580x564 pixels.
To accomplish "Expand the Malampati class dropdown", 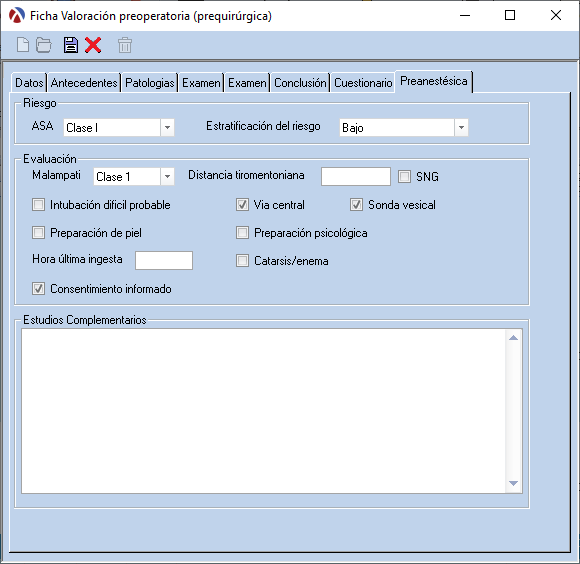I will coord(167,176).
